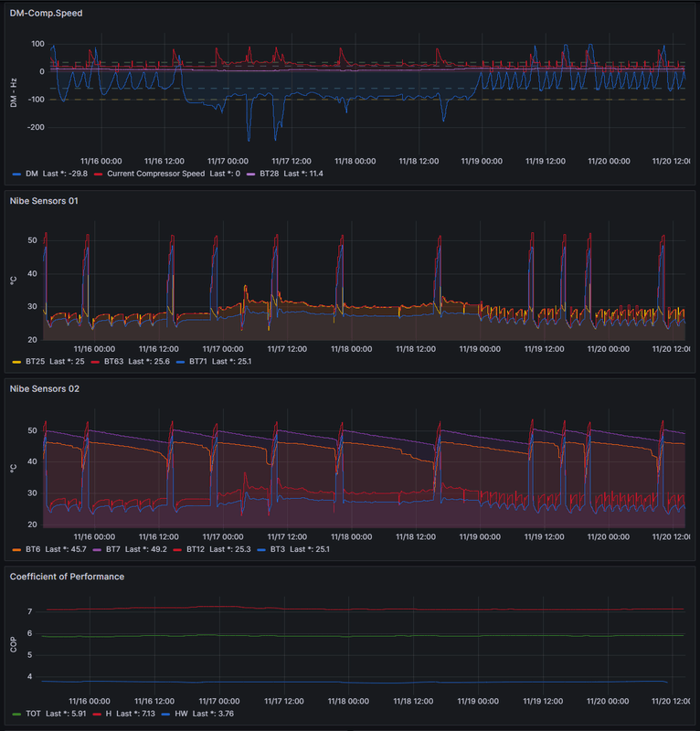Click the purple BT28 color swatch

tap(251, 174)
